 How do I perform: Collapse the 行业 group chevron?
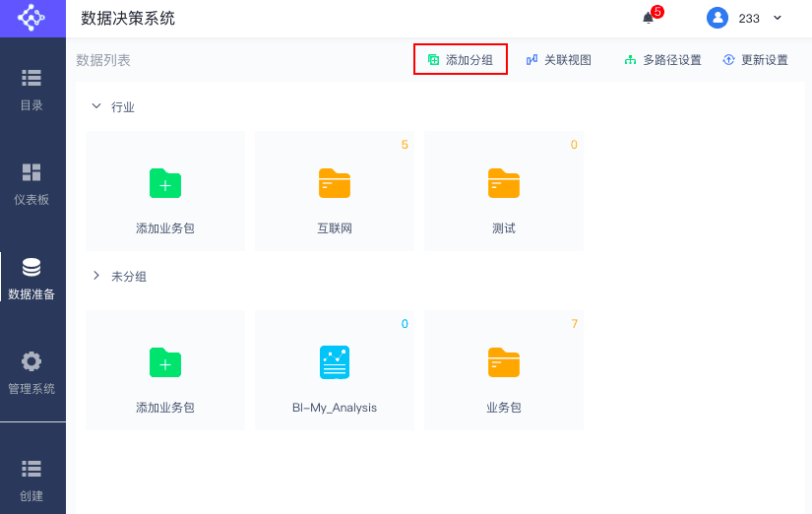96,106
